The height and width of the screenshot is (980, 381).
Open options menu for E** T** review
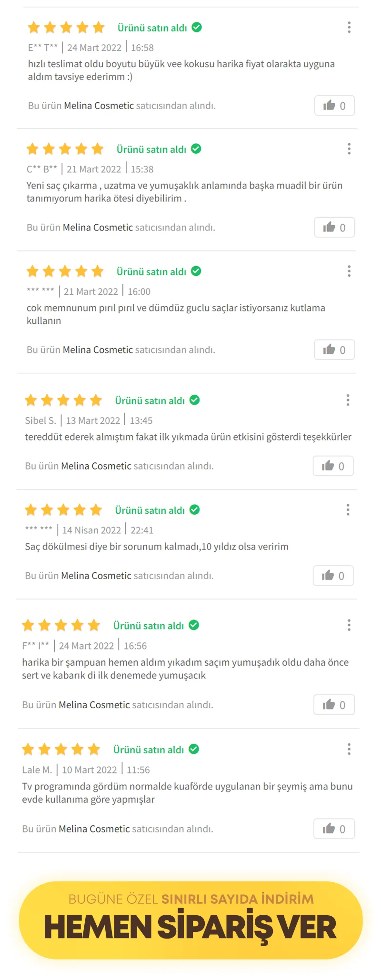tap(349, 27)
